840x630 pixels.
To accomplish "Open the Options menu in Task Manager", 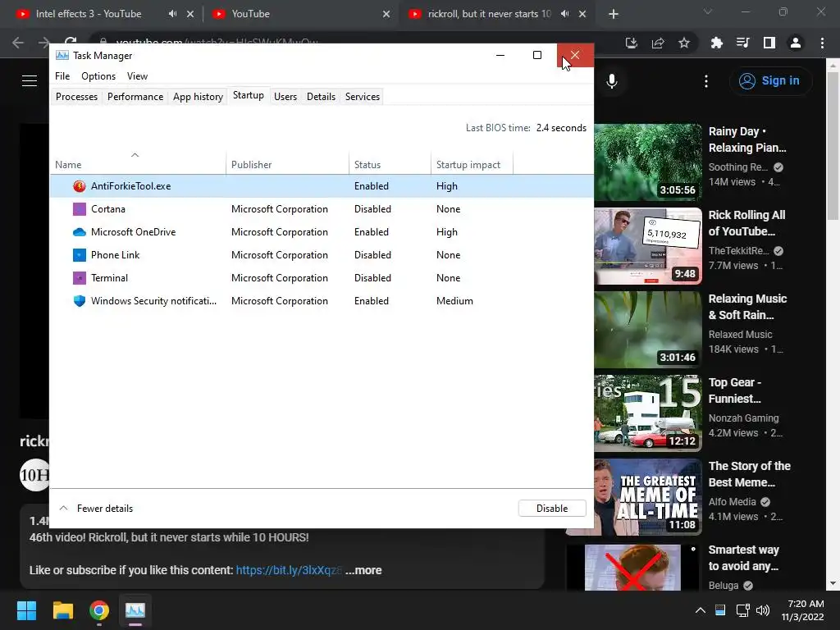I will click(x=98, y=76).
